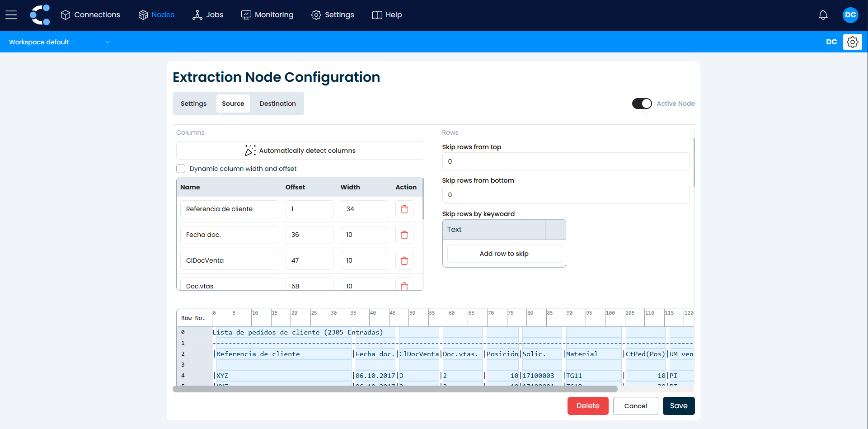The image size is (868, 429).
Task: Click the app logo icon
Action: pos(40,15)
